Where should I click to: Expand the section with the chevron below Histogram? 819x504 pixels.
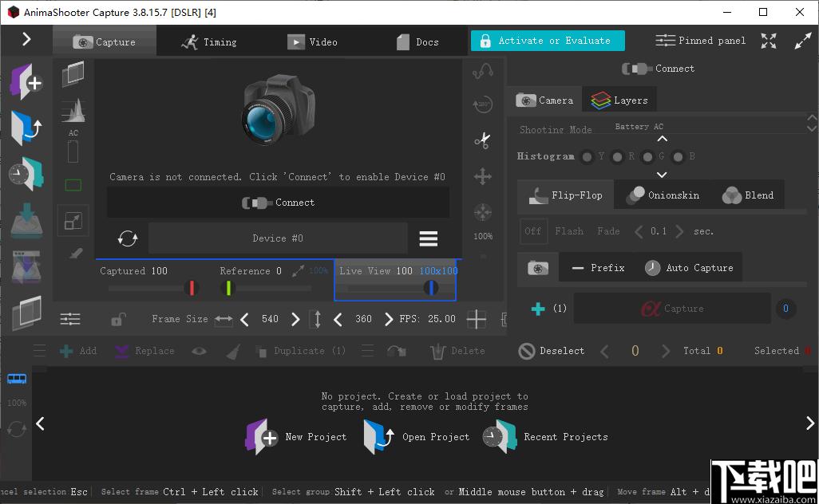tap(662, 175)
